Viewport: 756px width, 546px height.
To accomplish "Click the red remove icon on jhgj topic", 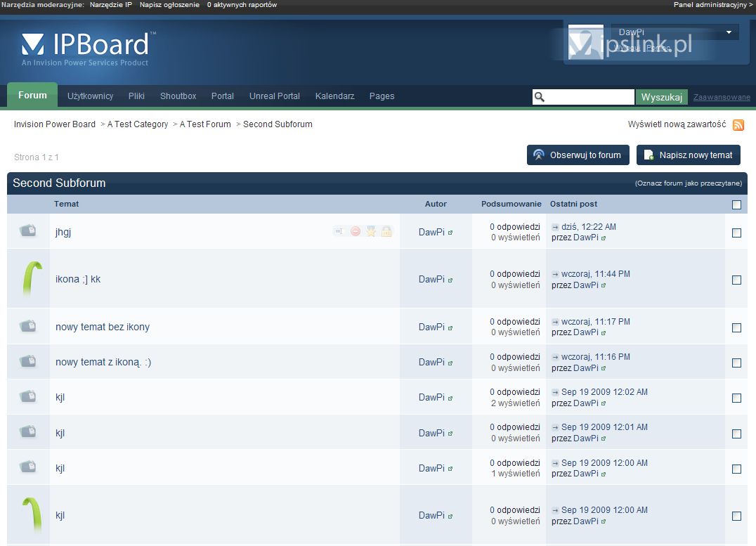I will click(356, 231).
